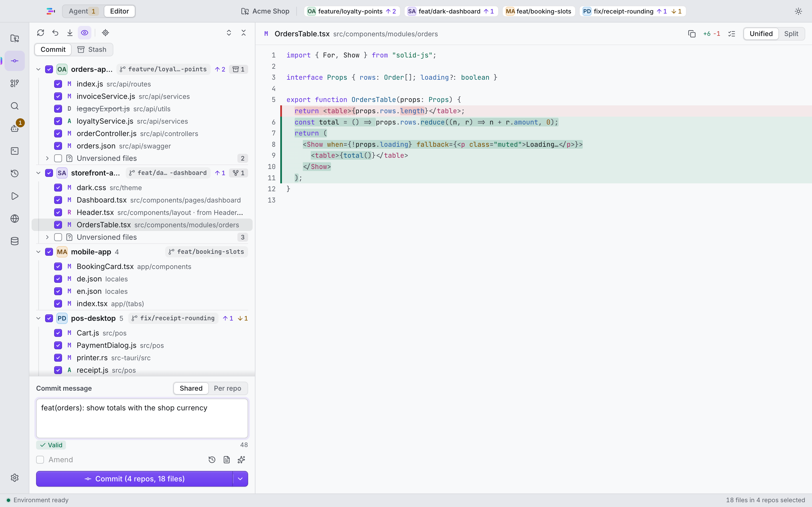
Task: Generate commit message with sparkle icon
Action: (x=241, y=459)
